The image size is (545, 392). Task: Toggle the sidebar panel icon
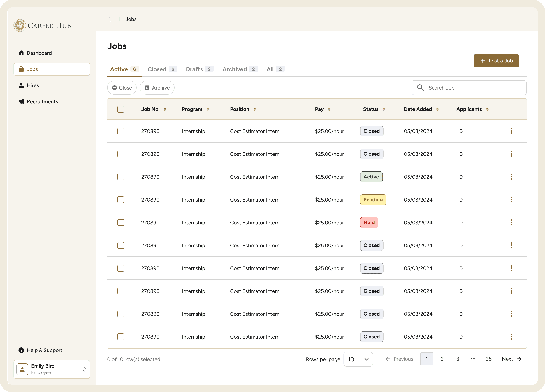pyautogui.click(x=111, y=19)
